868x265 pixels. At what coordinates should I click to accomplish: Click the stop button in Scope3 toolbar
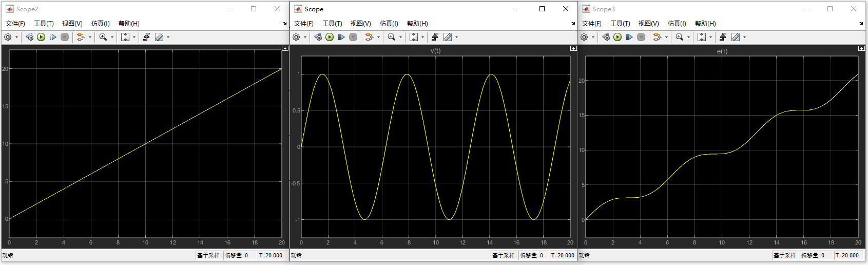pos(641,37)
